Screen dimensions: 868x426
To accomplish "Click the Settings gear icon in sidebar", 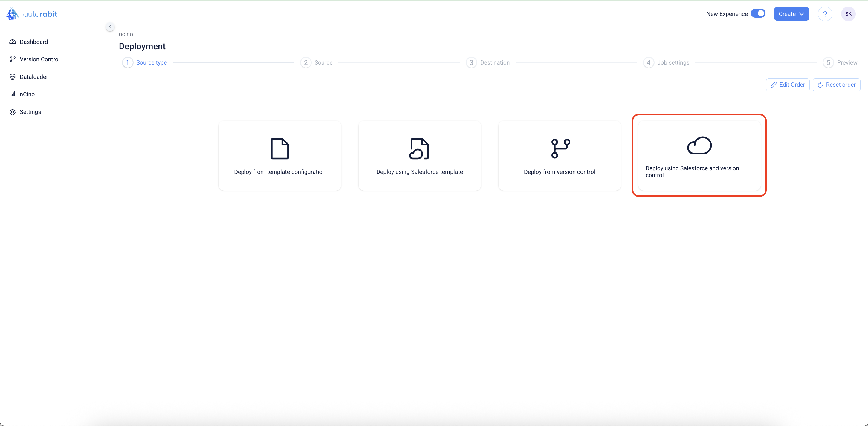I will 13,112.
